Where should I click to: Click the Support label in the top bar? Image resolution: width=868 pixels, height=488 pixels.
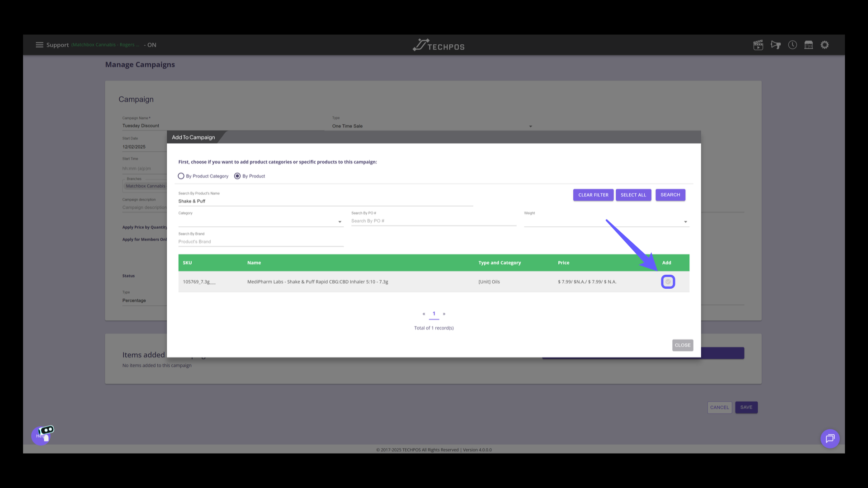pyautogui.click(x=58, y=45)
